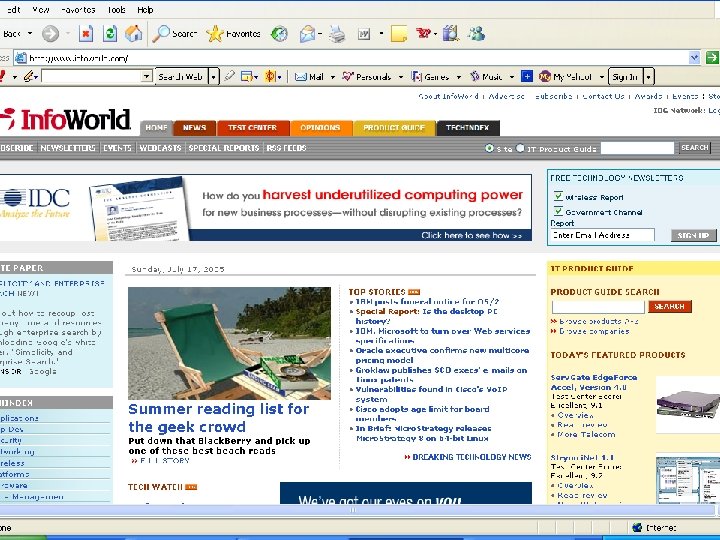Click the Edit with Word icon
The width and height of the screenshot is (720, 540).
[x=364, y=34]
